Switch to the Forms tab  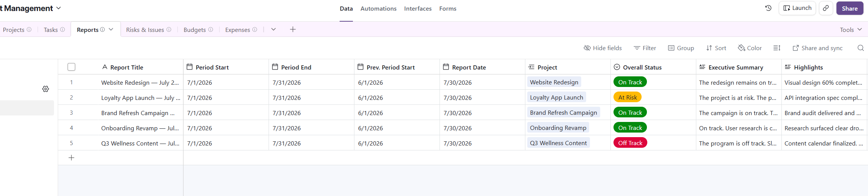448,8
